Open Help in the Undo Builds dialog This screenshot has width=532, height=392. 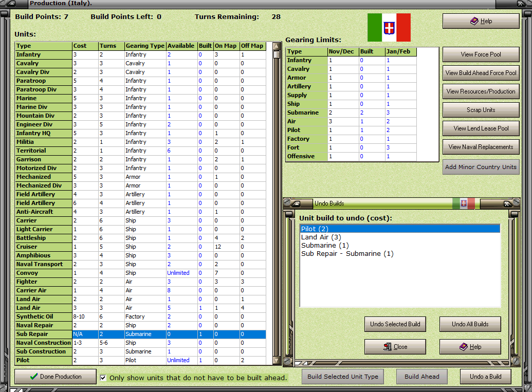470,347
